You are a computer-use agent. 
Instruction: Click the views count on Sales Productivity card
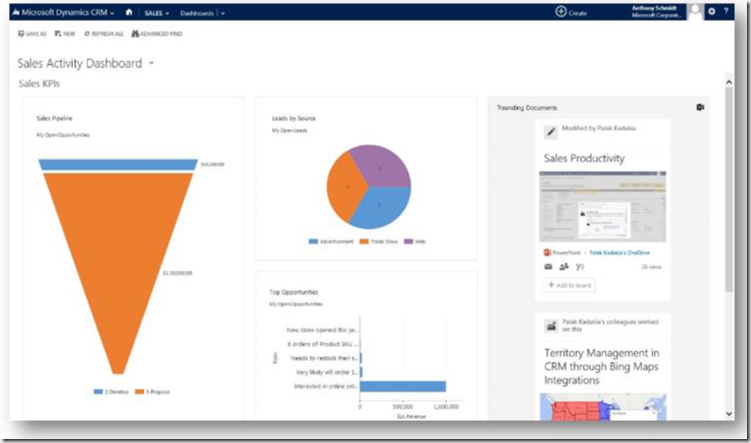coord(651,267)
